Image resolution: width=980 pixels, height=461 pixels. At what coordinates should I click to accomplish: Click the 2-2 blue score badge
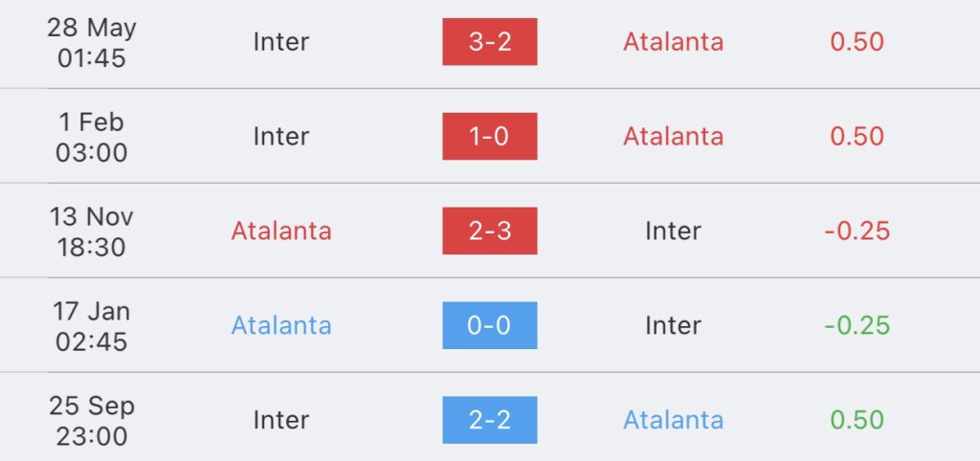click(x=489, y=420)
